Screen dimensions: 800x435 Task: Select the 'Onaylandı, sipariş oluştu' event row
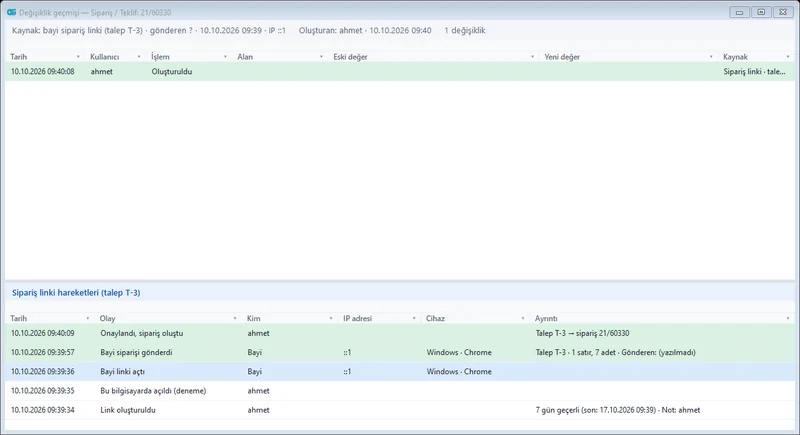(x=400, y=333)
